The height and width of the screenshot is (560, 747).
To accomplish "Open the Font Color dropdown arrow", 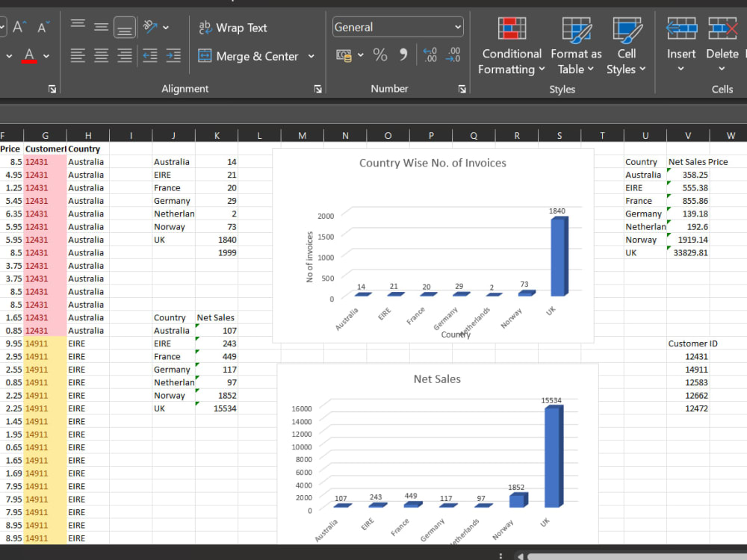I will (44, 55).
